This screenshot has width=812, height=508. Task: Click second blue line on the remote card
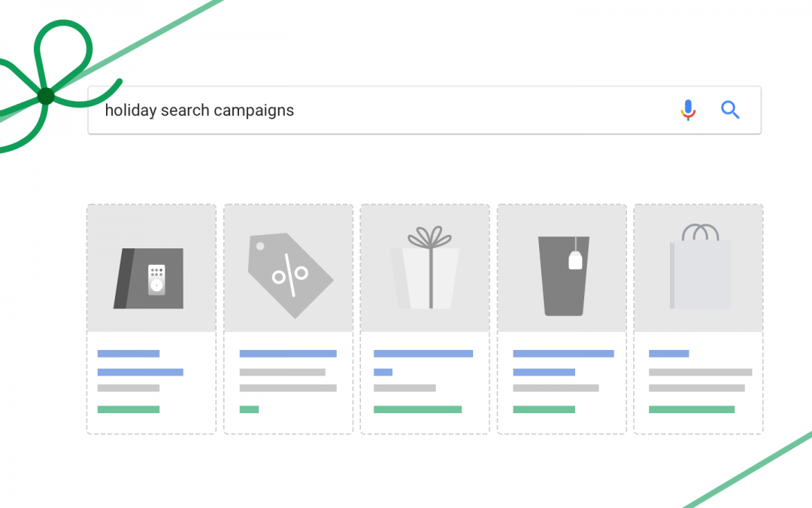pyautogui.click(x=141, y=373)
